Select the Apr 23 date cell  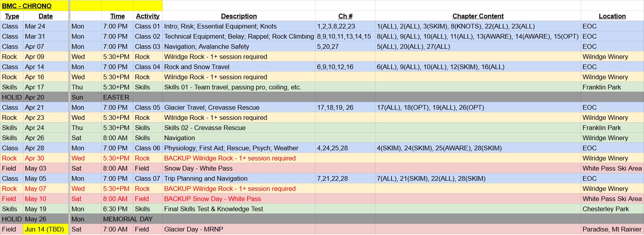pyautogui.click(x=46, y=117)
